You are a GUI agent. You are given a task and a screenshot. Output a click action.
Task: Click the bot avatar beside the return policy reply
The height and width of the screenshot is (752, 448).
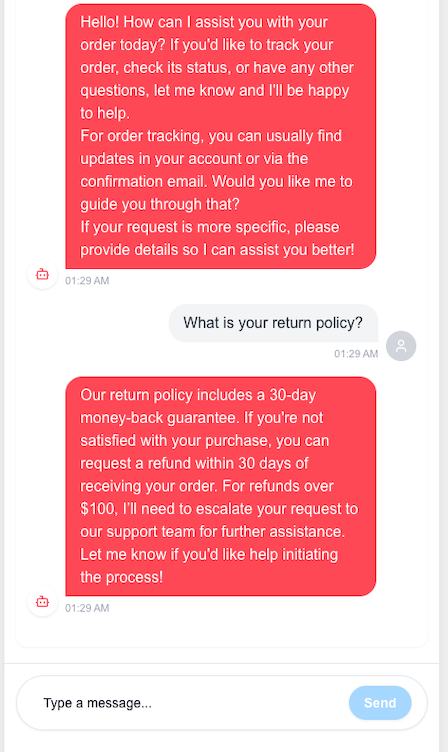(x=43, y=601)
